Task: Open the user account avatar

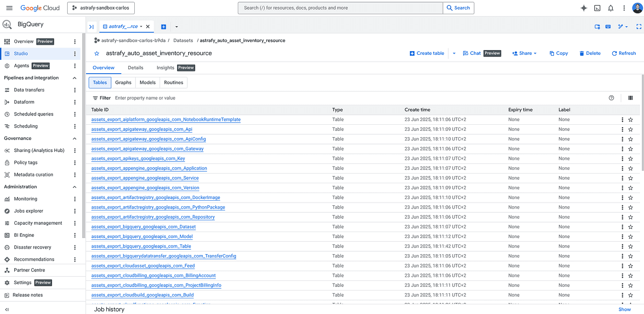Action: (x=637, y=8)
